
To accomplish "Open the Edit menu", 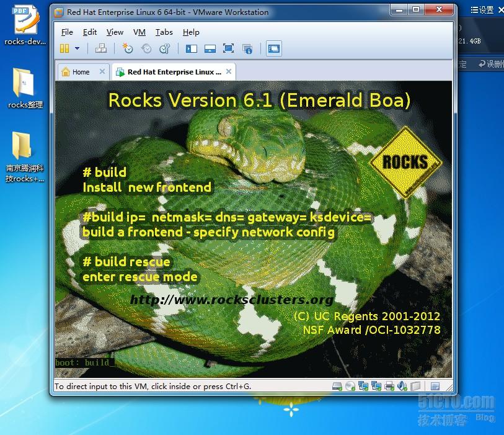I will tap(90, 32).
